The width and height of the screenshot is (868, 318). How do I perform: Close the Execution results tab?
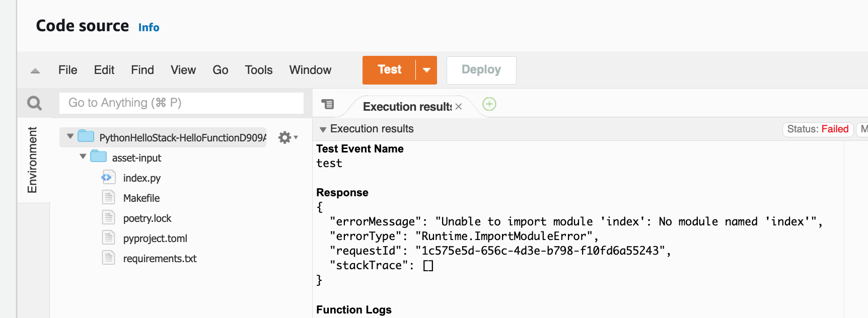click(459, 107)
